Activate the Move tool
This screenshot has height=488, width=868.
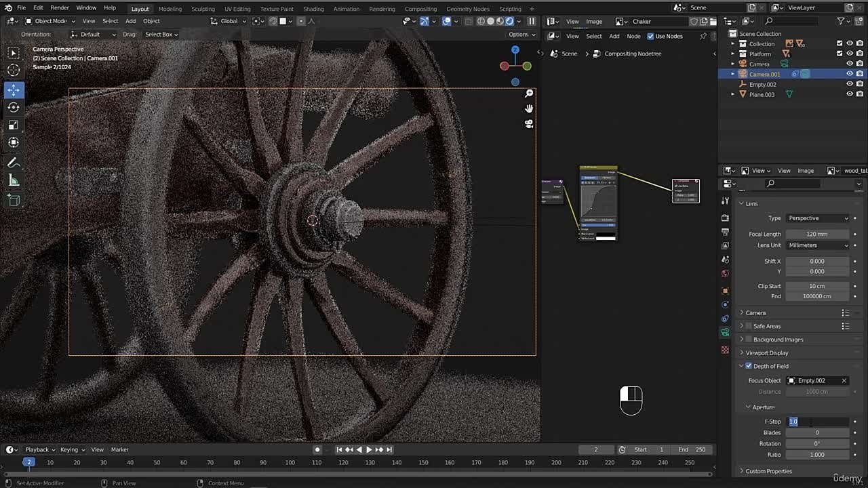(x=14, y=90)
